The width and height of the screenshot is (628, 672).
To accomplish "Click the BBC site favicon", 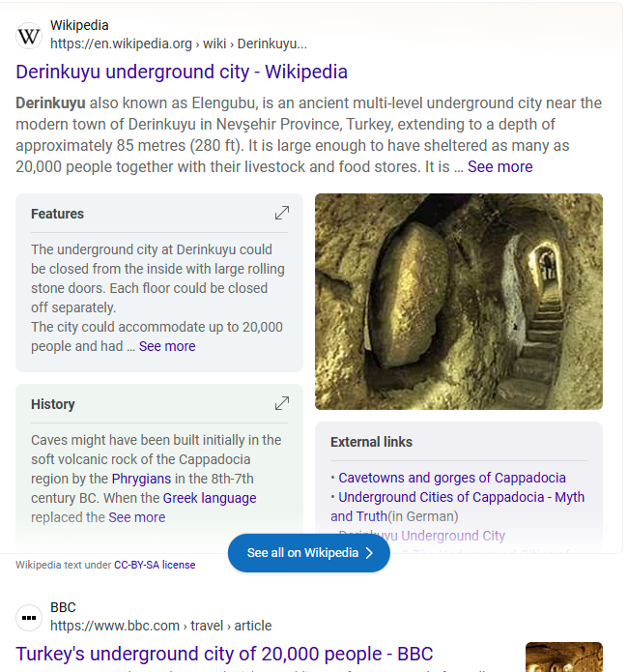I will [x=29, y=618].
